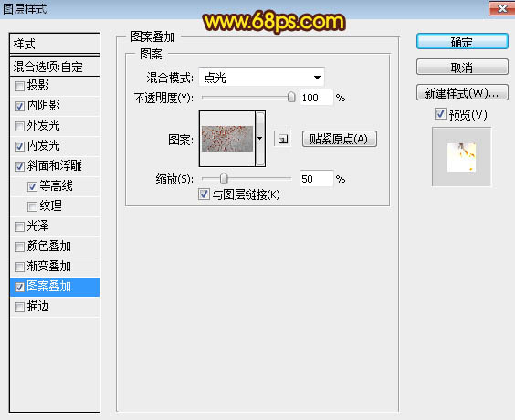Select the 光泽 style entry label
The image size is (515, 420).
[x=37, y=226]
